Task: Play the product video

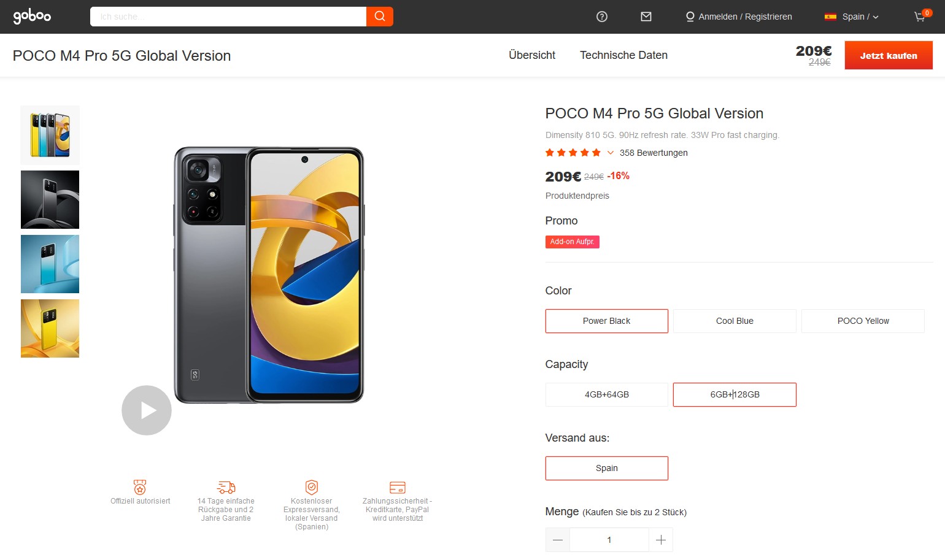Action: [x=147, y=410]
